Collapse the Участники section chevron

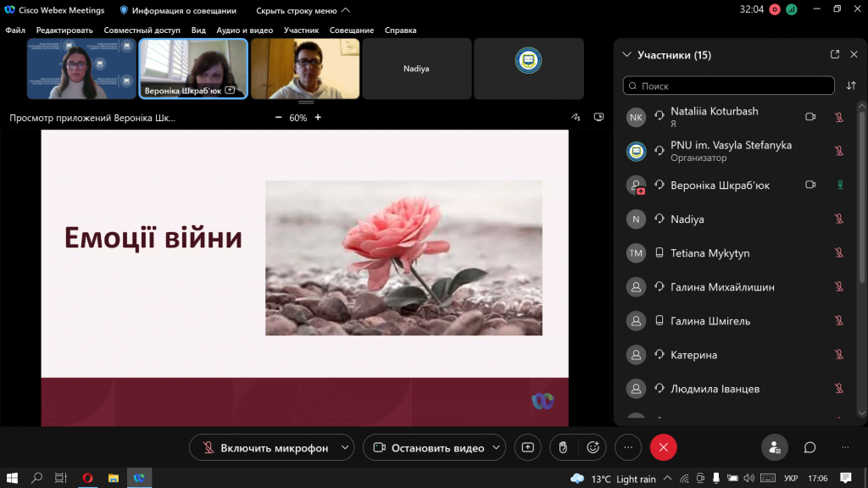click(x=627, y=55)
